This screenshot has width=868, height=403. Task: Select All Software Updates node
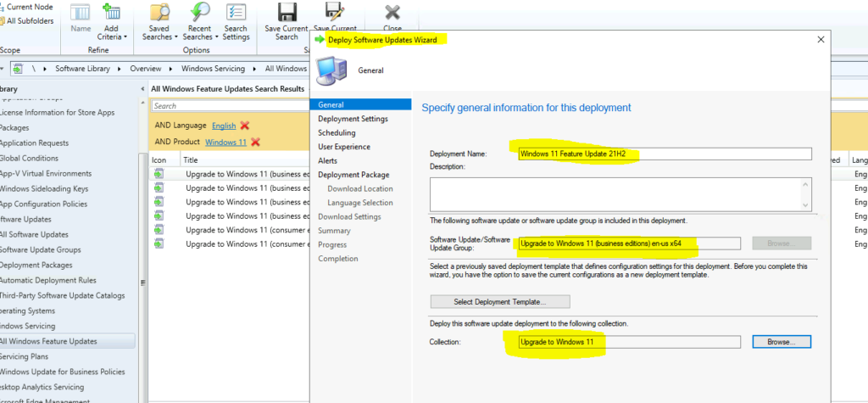34,234
